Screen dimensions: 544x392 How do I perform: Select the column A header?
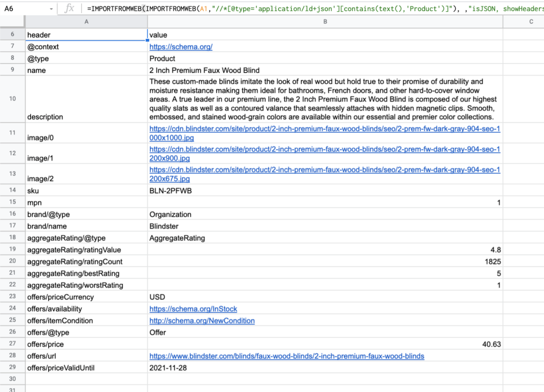[x=86, y=22]
